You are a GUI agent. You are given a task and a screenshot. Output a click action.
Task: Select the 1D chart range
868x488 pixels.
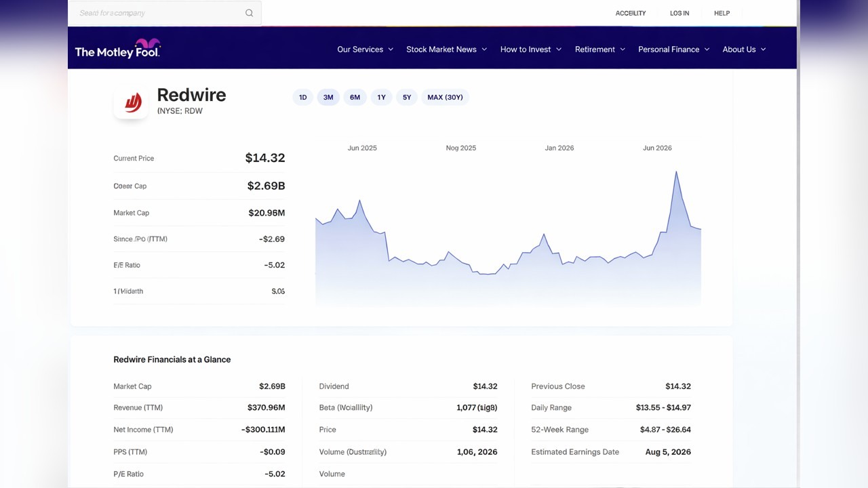303,98
